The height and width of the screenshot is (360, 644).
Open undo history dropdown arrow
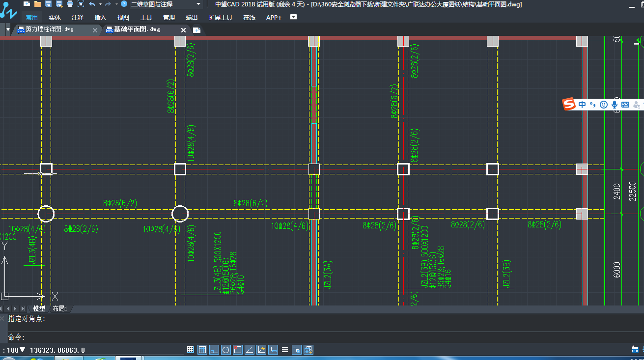[100, 4]
